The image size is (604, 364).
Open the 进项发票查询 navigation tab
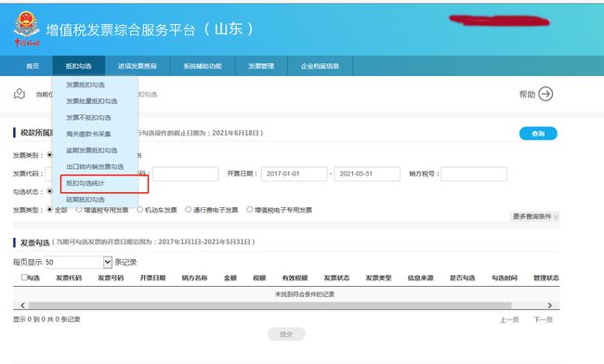tap(138, 66)
